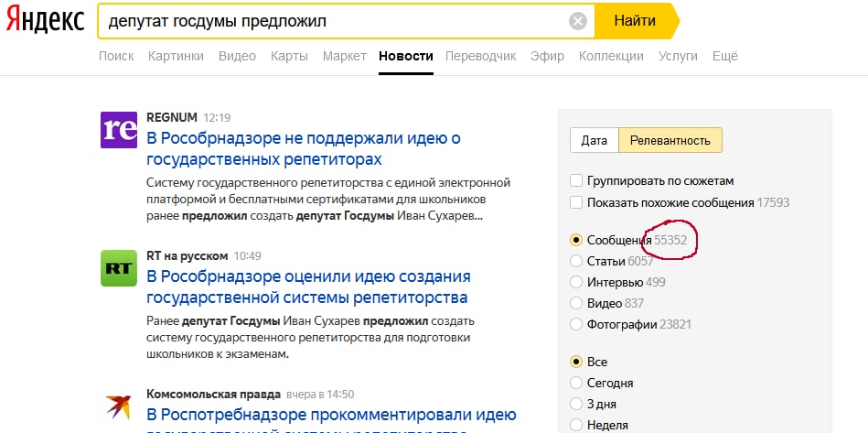Click the RT timestamp 10:49
The width and height of the screenshot is (868, 433).
248,256
